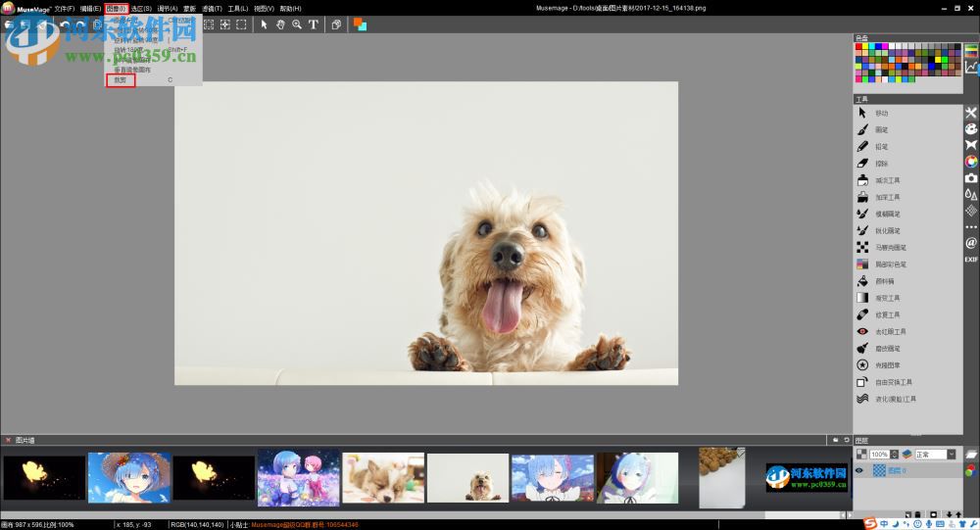Open the EXIF info panel

tap(971, 260)
